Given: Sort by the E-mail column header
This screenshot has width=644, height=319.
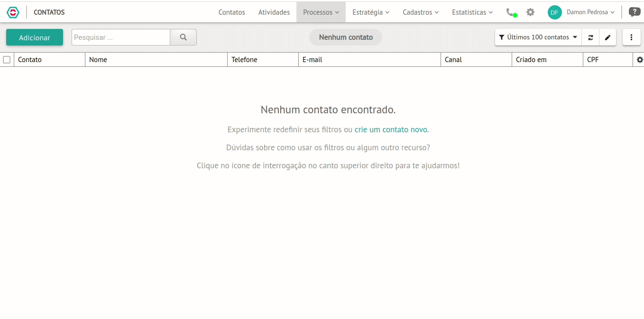Looking at the screenshot, I should 370,60.
